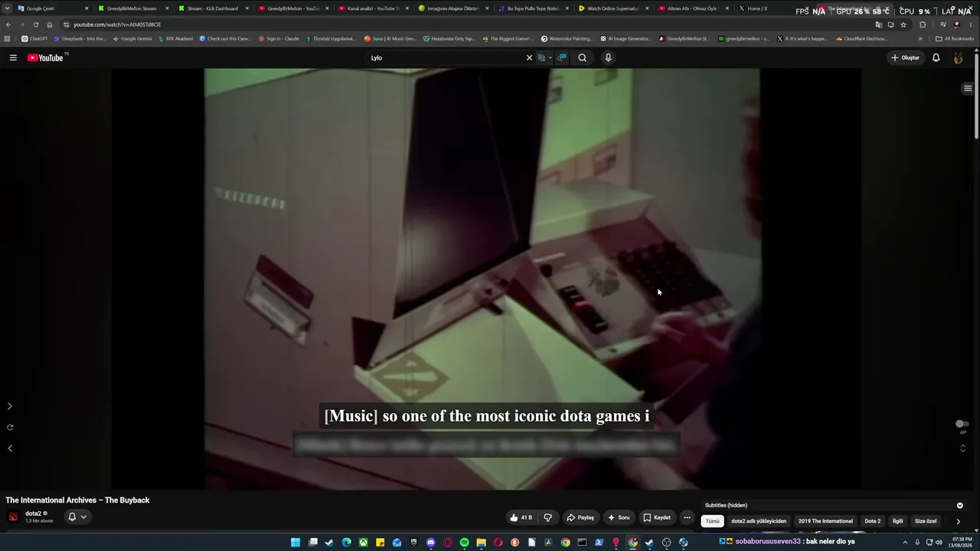Like the video with thumbs up

[521, 517]
